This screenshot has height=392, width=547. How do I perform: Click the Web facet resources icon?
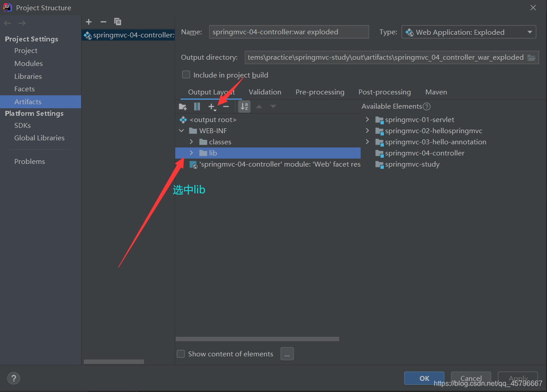[193, 164]
